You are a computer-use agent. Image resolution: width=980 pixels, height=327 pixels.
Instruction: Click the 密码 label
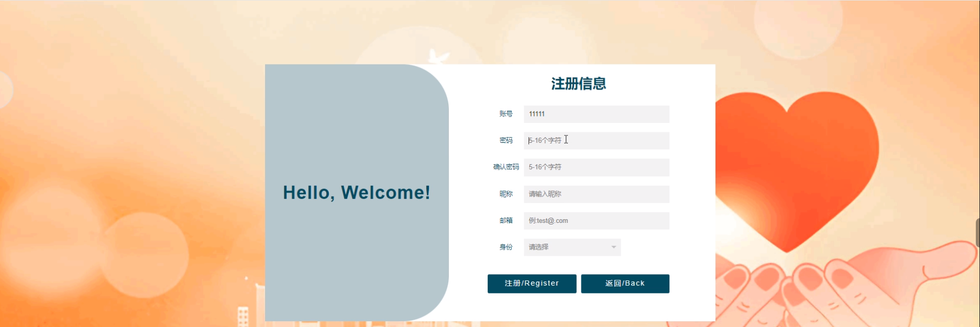506,140
